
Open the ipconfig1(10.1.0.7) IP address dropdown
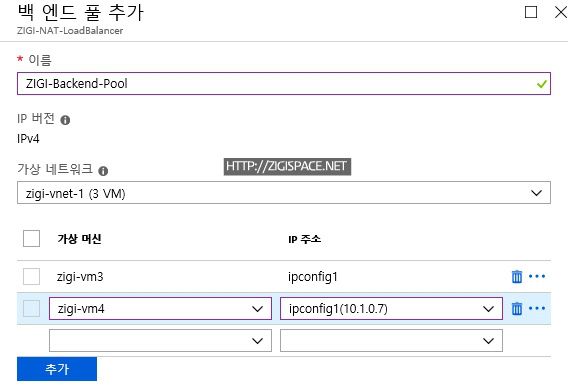tap(391, 309)
